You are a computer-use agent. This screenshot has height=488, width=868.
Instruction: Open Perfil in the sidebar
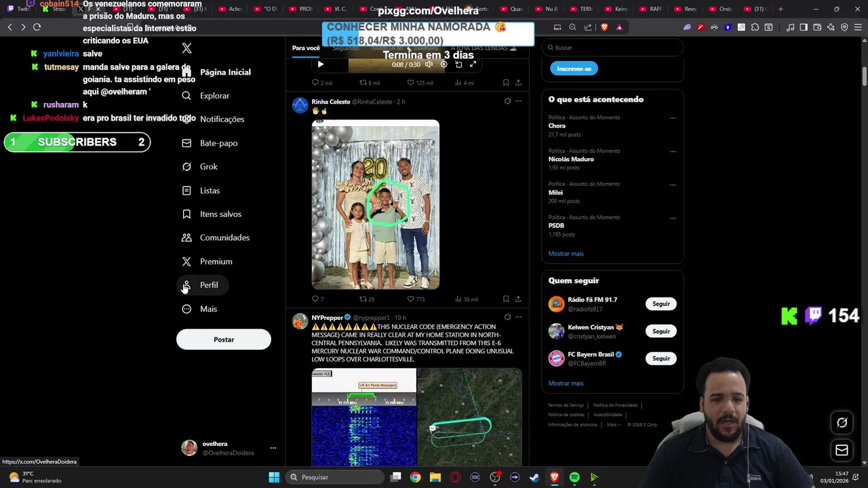coord(201,285)
